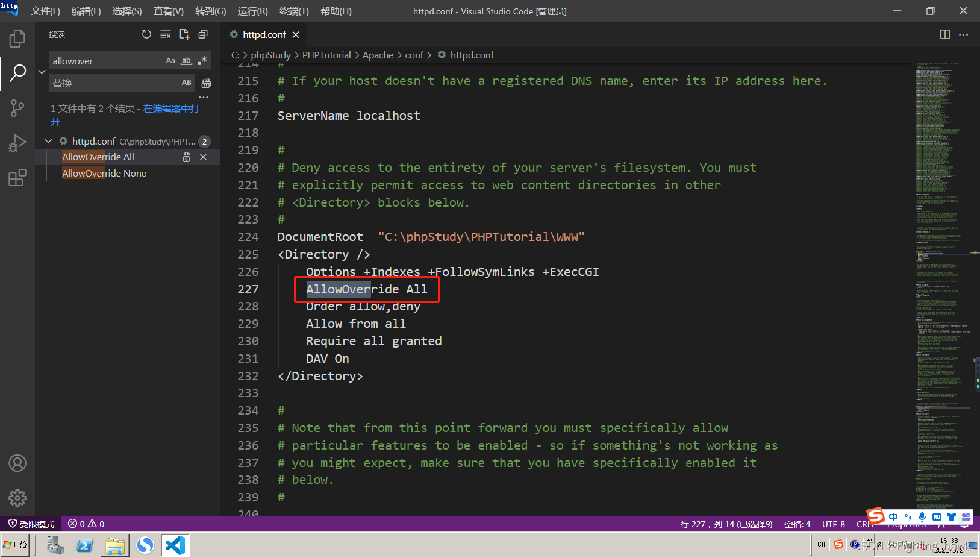Click Sogou IME microphone voice input icon
This screenshot has height=558, width=980.
pos(922,517)
